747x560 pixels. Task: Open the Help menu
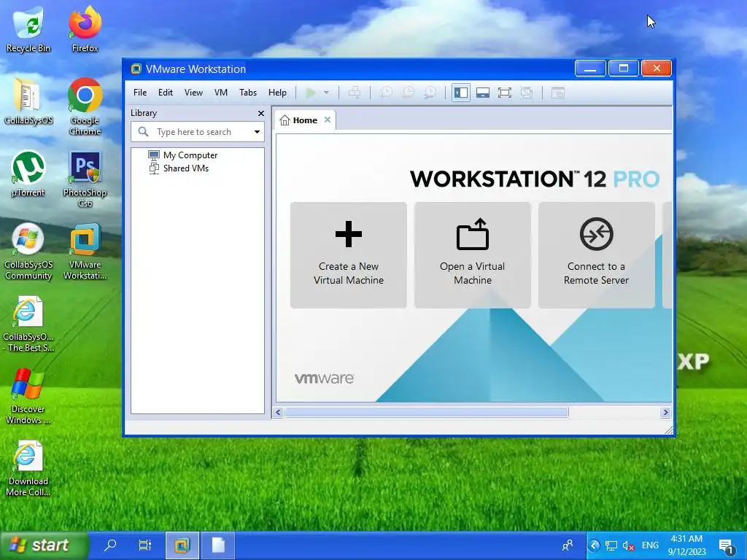click(277, 93)
